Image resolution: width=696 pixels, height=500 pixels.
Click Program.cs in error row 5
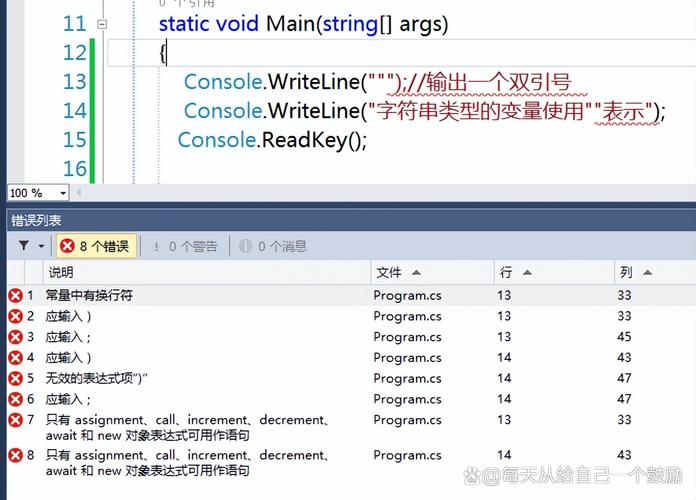407,378
